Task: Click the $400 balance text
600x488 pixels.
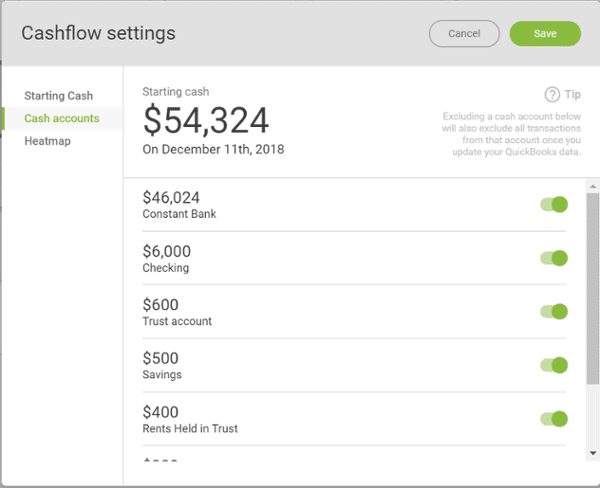Action: [x=160, y=412]
